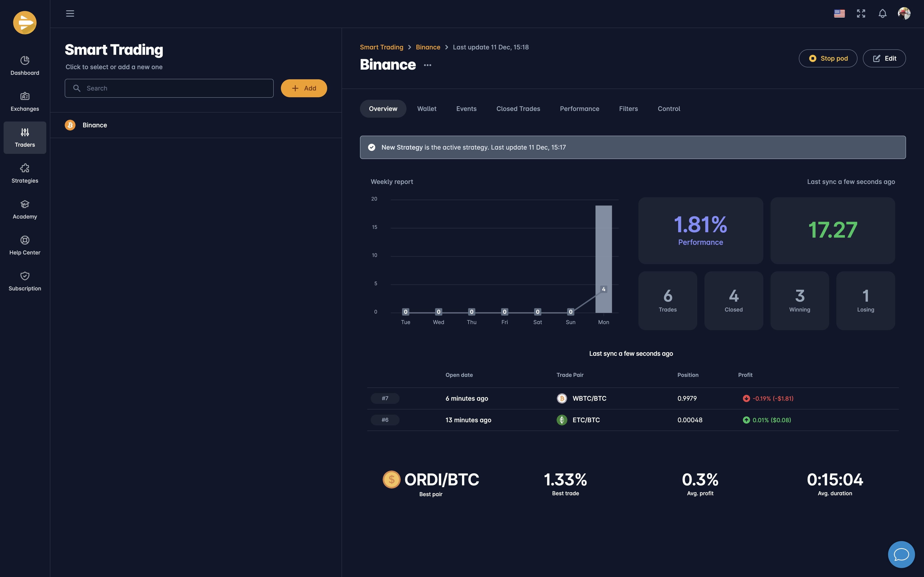Screen dimensions: 924x577
Task: Click the Profit column header
Action: point(745,375)
